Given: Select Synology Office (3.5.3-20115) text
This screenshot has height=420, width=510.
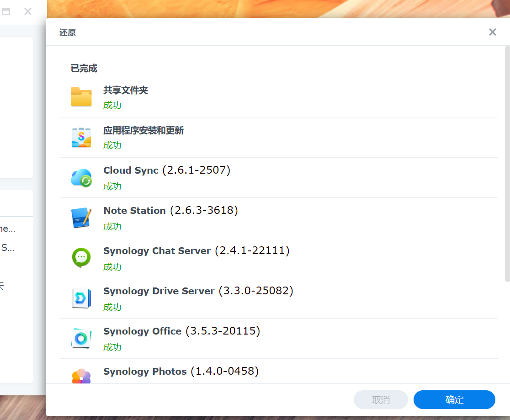Looking at the screenshot, I should pyautogui.click(x=182, y=331).
